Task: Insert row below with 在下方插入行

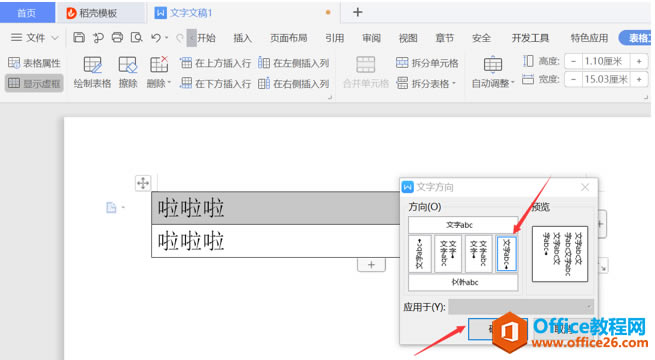Action: pyautogui.click(x=216, y=84)
